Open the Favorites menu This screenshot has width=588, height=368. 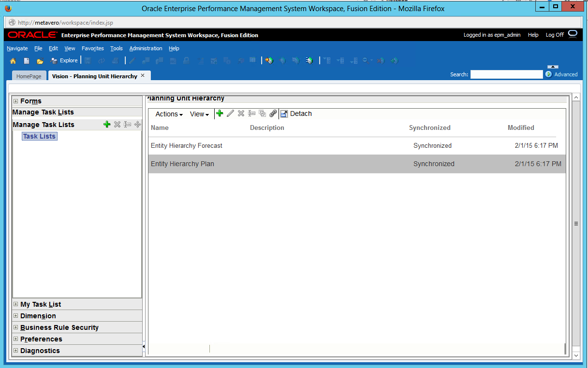click(x=93, y=48)
